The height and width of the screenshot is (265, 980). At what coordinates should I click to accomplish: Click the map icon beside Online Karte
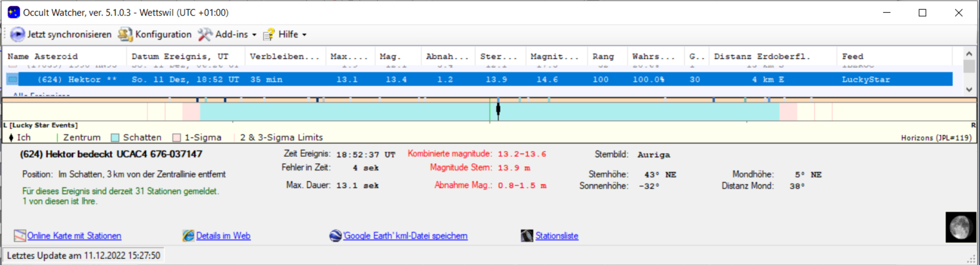tap(19, 236)
